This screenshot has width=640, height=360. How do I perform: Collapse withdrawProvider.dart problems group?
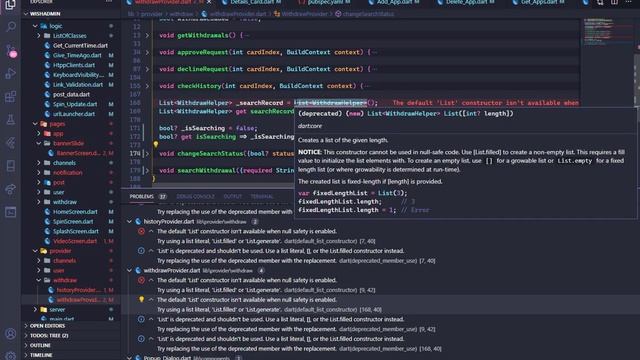click(x=129, y=271)
